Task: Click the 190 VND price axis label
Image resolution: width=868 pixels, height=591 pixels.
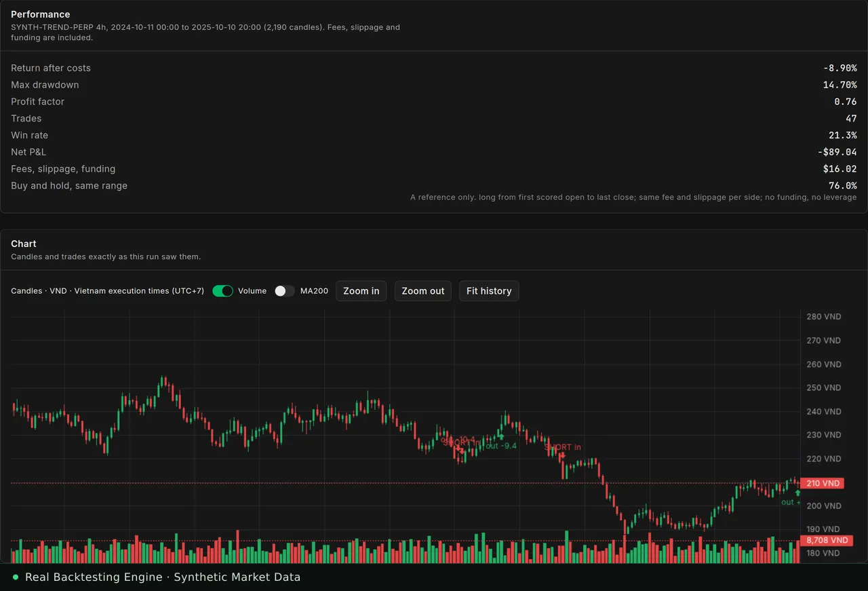Action: coord(824,529)
